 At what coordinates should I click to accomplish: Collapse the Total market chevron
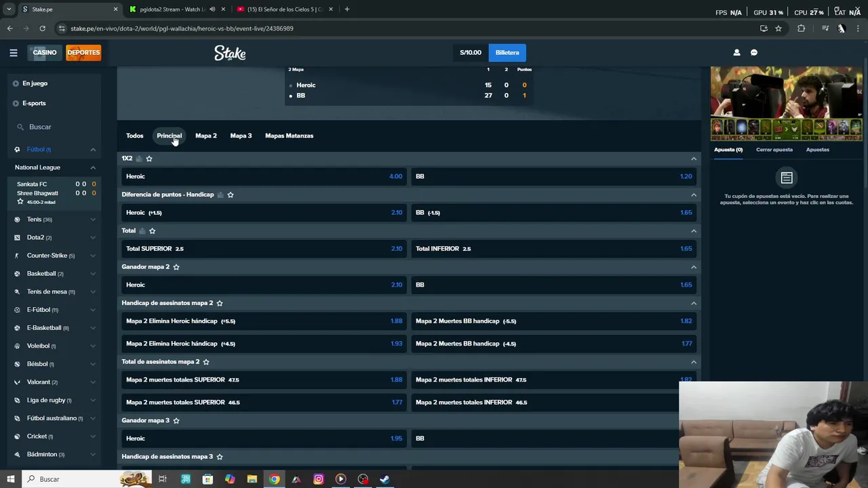[x=693, y=231]
